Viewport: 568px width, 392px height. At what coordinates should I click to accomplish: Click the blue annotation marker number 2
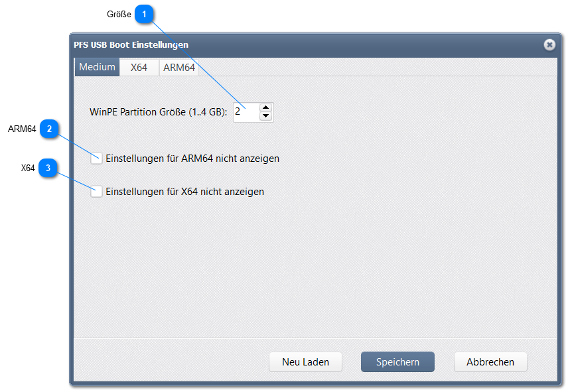click(50, 129)
